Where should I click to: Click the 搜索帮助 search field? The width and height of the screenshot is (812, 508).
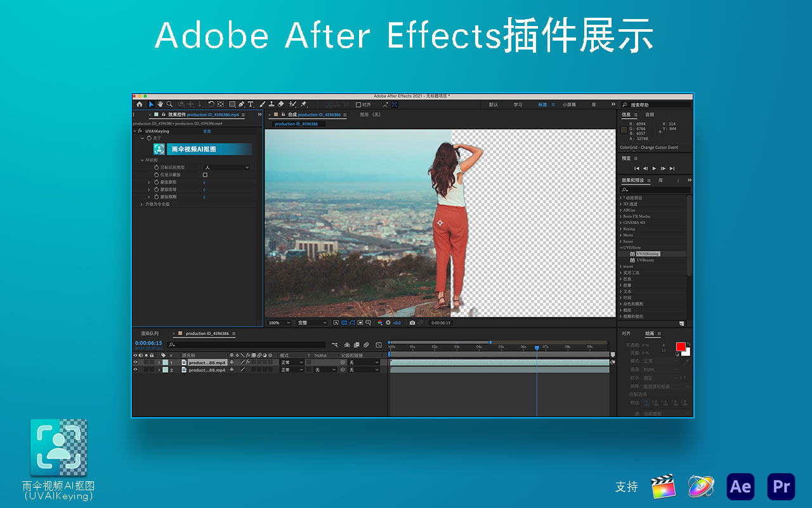click(x=657, y=104)
